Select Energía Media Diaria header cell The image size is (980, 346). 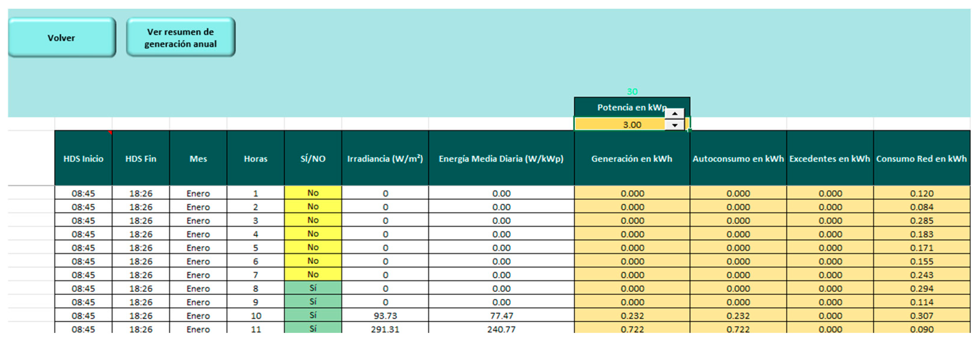(x=501, y=158)
